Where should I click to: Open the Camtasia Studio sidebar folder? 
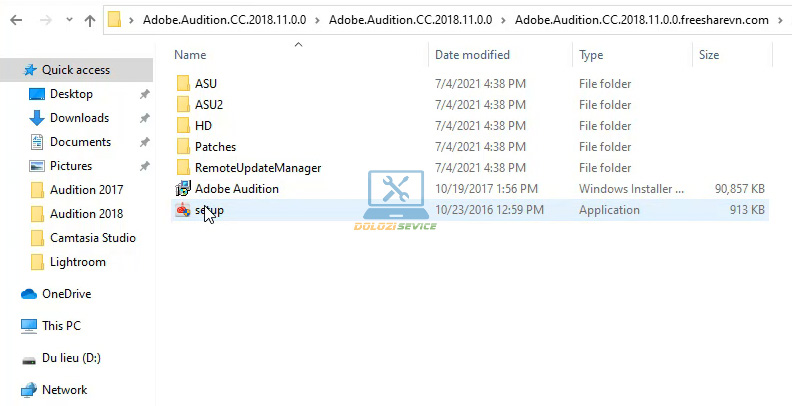pos(93,238)
